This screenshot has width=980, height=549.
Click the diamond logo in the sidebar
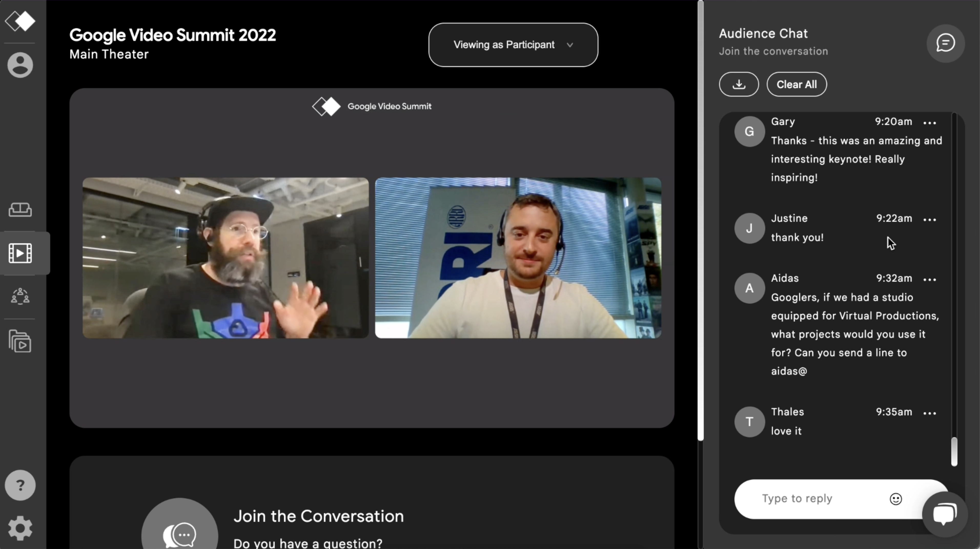[20, 21]
